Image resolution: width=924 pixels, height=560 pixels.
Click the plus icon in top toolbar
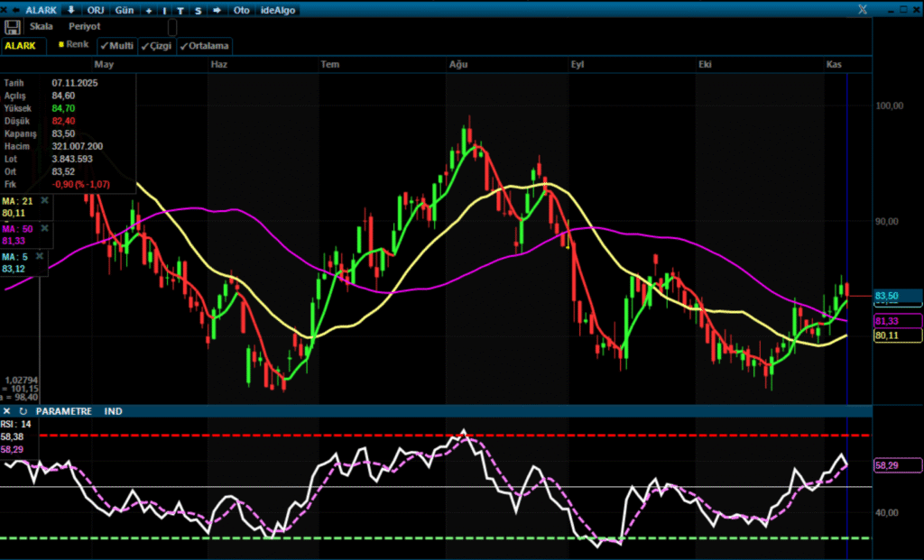[x=149, y=10]
